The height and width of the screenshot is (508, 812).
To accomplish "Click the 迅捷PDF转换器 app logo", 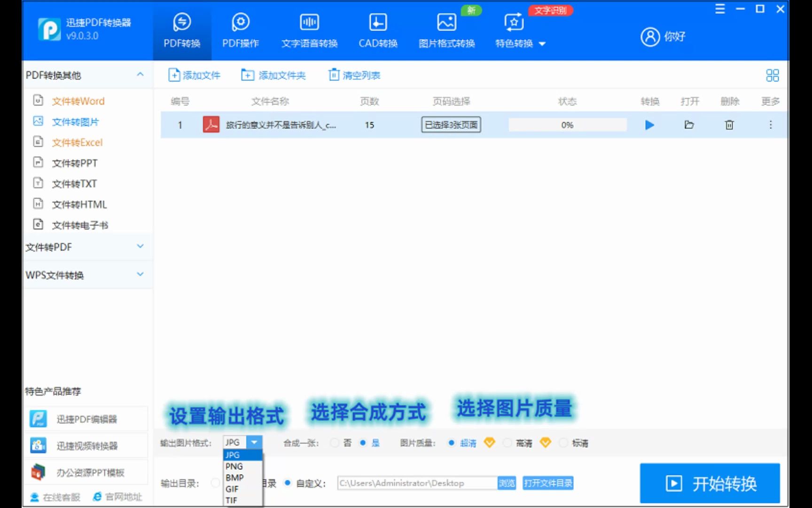I will click(49, 29).
